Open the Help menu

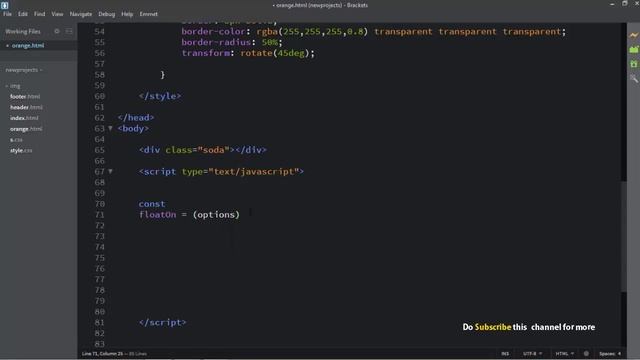(127, 14)
